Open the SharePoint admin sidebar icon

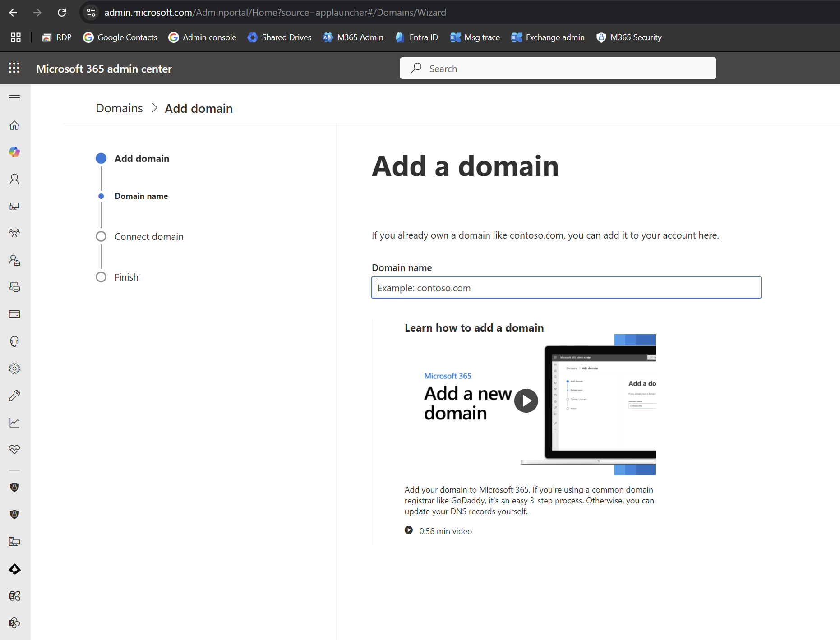pyautogui.click(x=14, y=623)
